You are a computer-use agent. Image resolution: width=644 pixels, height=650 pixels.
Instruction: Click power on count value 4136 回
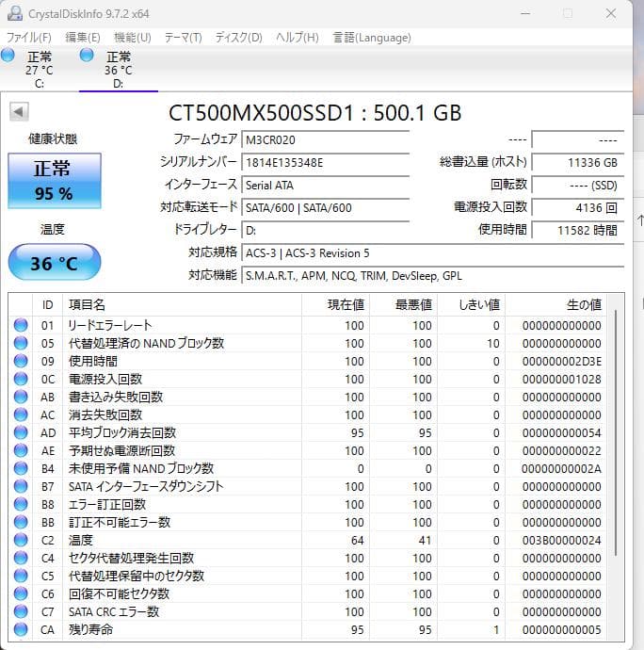(578, 207)
